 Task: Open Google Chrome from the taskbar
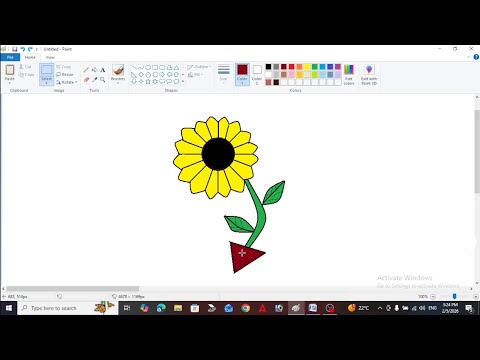pos(246,308)
